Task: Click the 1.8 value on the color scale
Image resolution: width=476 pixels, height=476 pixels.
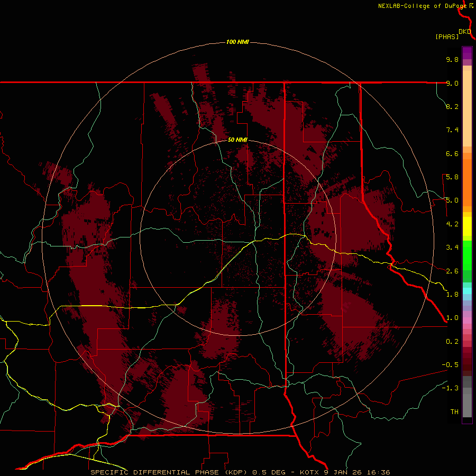Action: click(452, 295)
